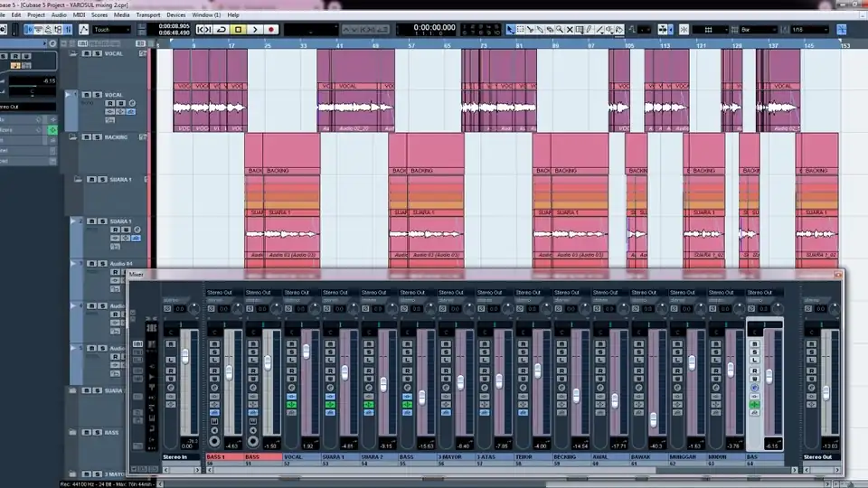Toggle green EQ state on VOCAL mixer channel
868x488 pixels.
[x=292, y=405]
